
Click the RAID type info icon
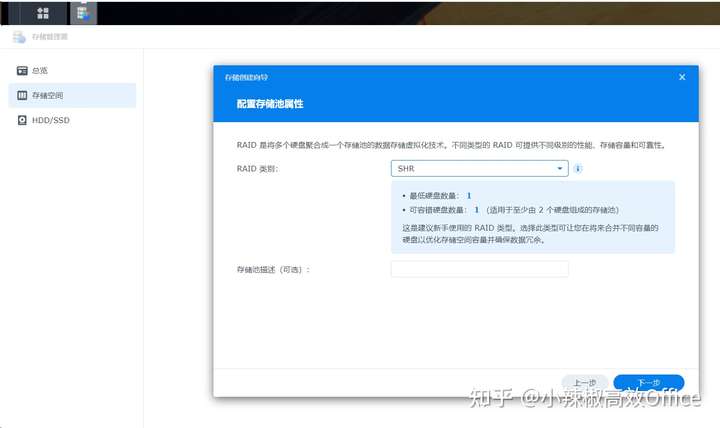tap(578, 169)
